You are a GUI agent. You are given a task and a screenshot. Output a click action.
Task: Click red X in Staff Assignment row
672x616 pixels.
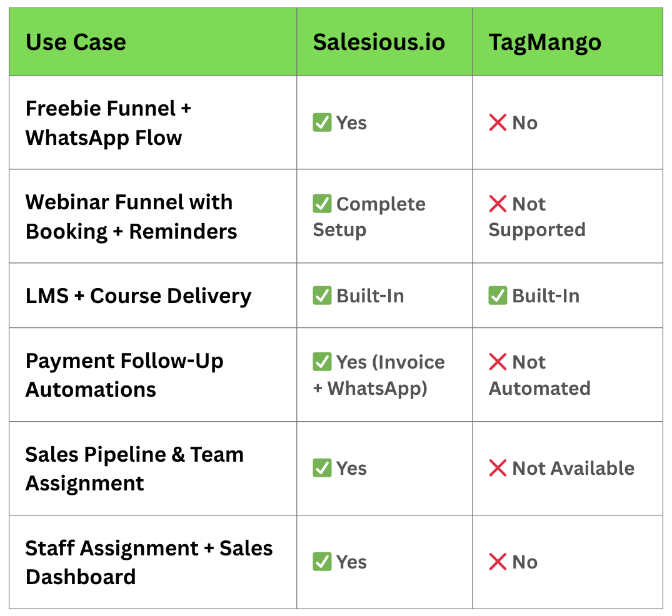498,562
